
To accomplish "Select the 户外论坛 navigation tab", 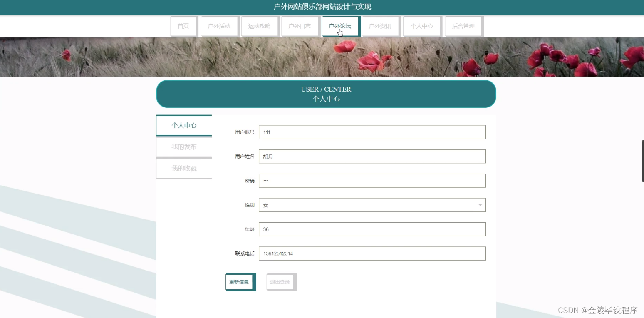I will (x=340, y=26).
